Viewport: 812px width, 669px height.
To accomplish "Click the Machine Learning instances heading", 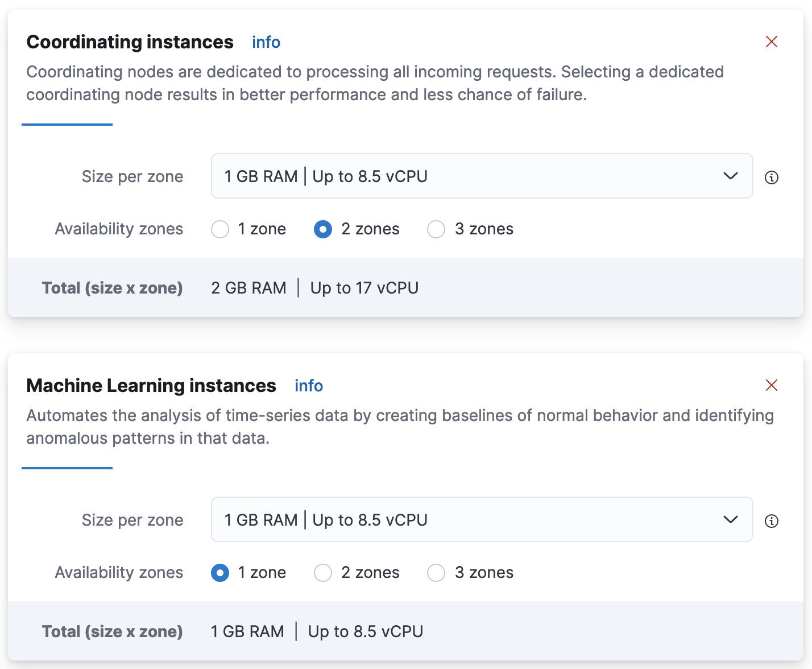I will point(151,385).
